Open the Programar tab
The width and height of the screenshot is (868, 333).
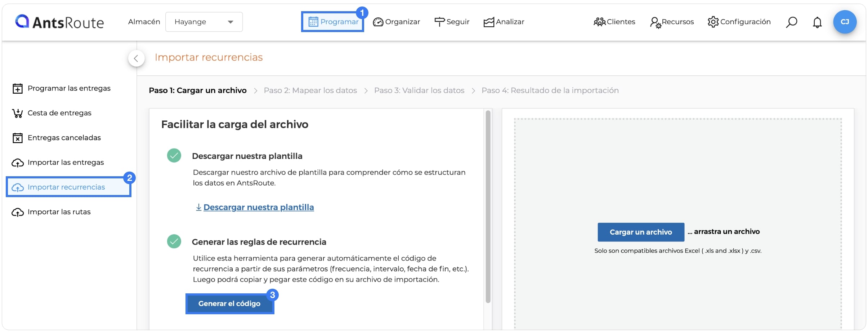[x=333, y=22]
